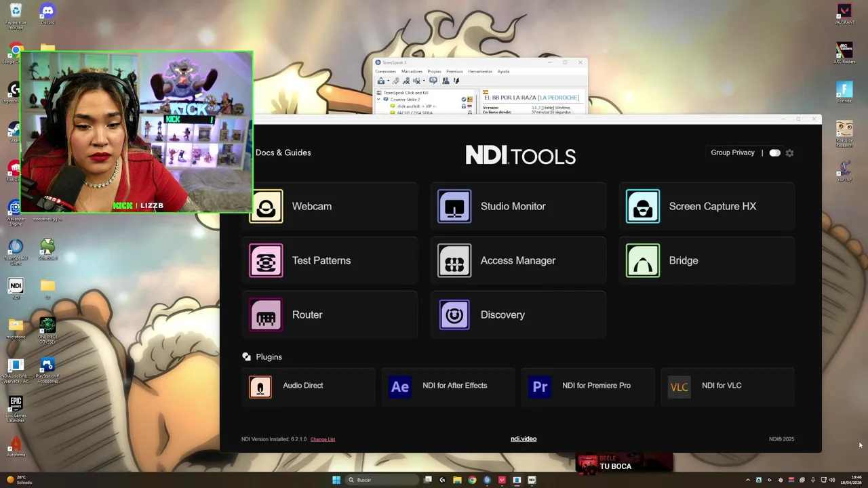The width and height of the screenshot is (868, 488).
Task: Launch the NDI Bridge tool
Action: tap(707, 260)
